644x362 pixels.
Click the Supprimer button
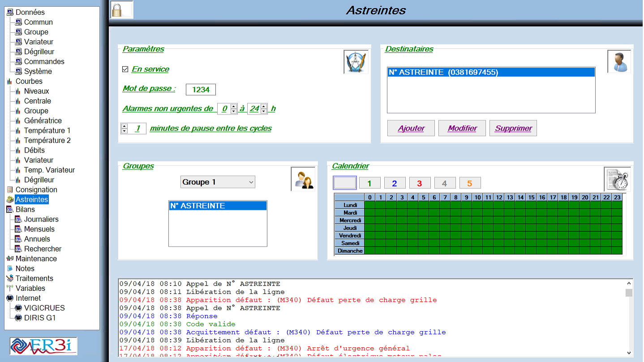coord(513,128)
